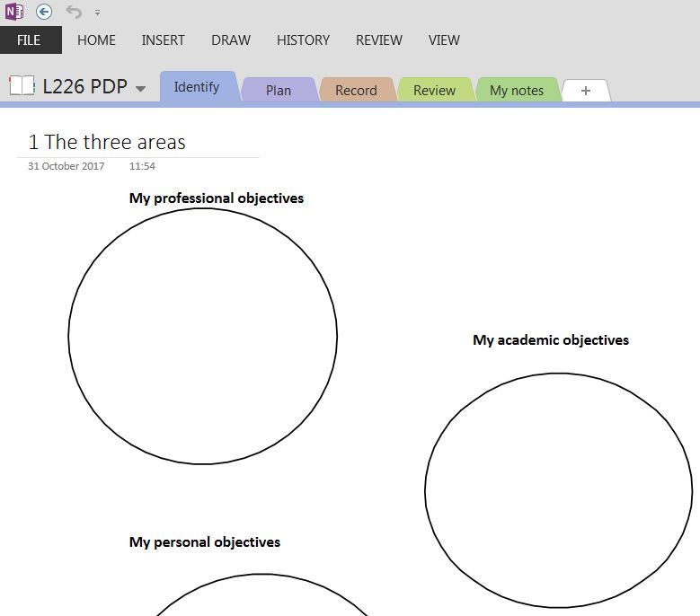700x616 pixels.
Task: Show the REVIEW ribbon tab
Action: click(379, 40)
